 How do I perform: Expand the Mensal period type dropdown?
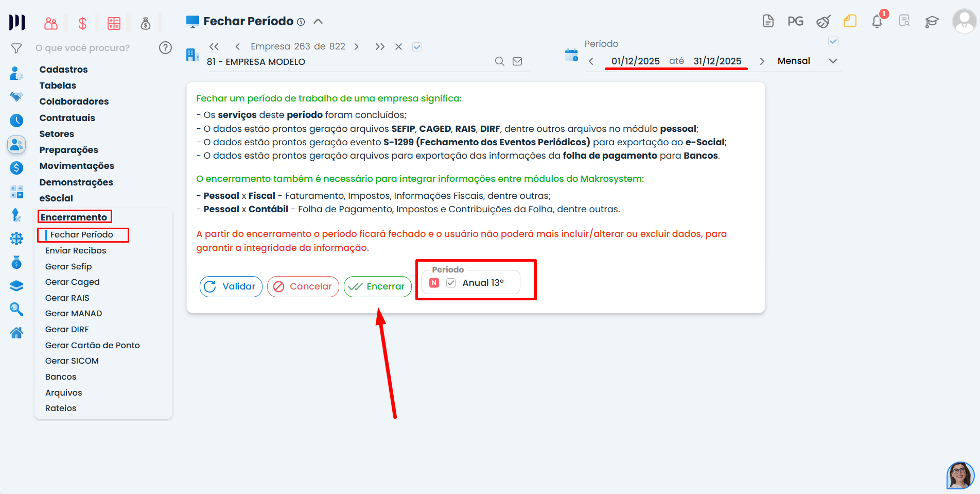click(833, 61)
